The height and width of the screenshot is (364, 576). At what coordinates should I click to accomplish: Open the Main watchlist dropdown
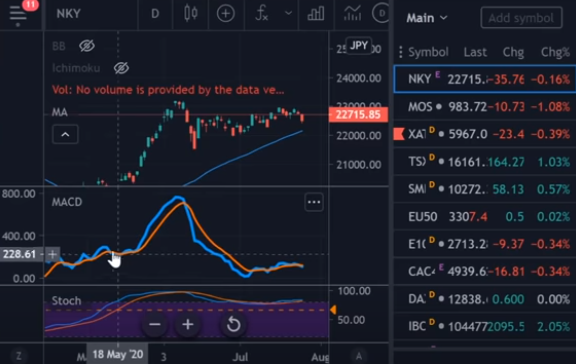tap(427, 18)
